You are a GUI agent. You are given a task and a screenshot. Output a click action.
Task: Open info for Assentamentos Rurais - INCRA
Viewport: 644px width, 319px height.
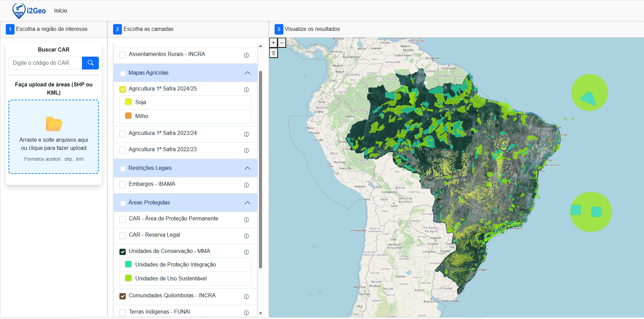pos(246,55)
